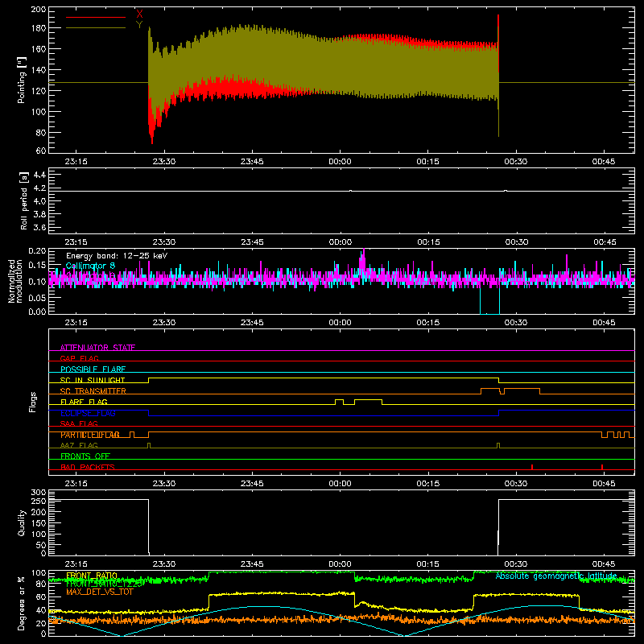644x644 pixels.
Task: Click the ATTENUATOR_STATE flag label
Action: [97, 348]
